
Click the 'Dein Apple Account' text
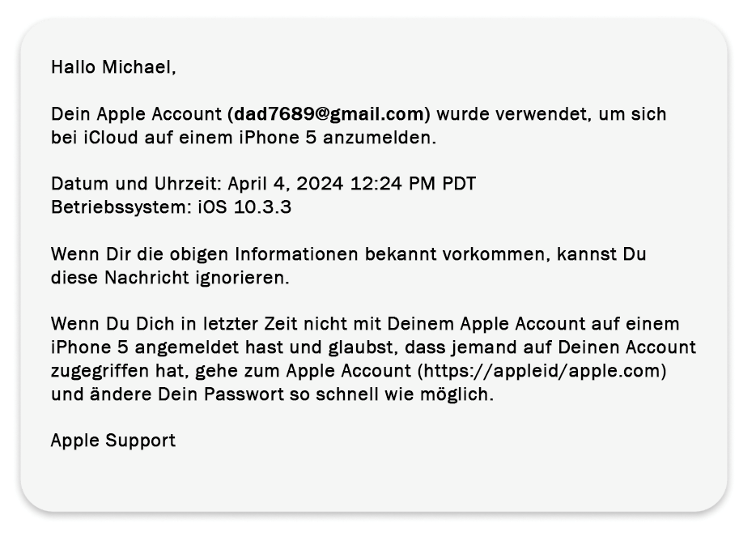click(136, 114)
